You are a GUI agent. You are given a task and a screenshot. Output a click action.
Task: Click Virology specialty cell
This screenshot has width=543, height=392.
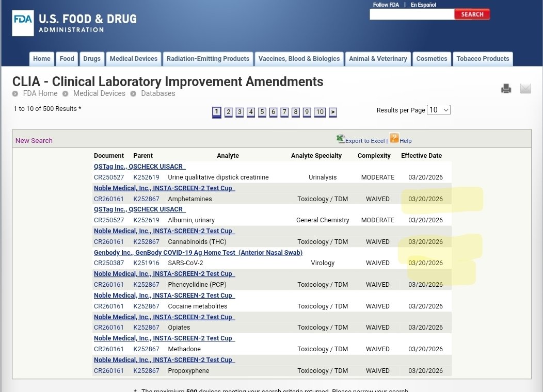(323, 263)
